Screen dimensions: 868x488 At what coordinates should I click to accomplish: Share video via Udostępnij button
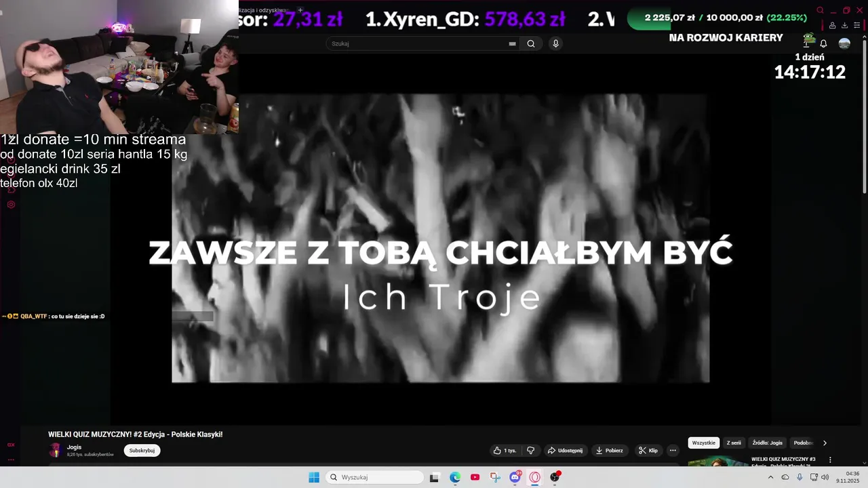tap(565, 451)
